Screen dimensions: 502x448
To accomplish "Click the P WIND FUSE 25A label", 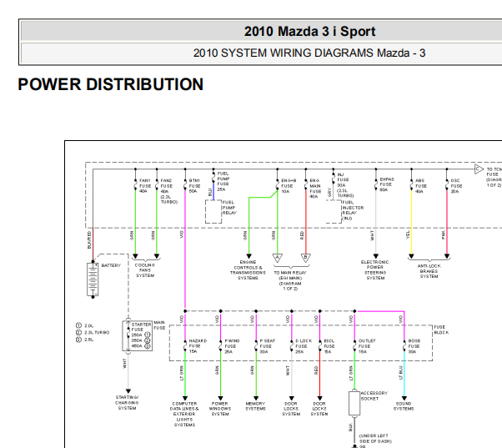I will pyautogui.click(x=232, y=346).
